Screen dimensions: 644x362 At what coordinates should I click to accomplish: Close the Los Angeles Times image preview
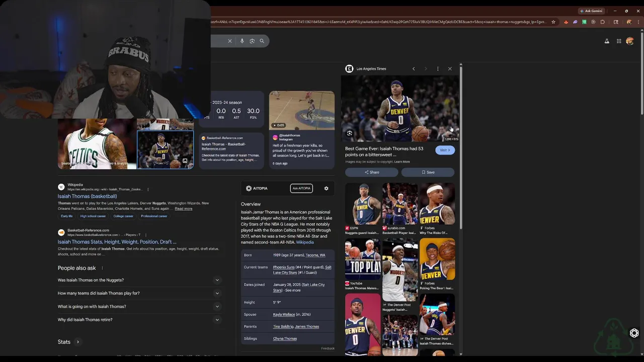click(x=450, y=69)
